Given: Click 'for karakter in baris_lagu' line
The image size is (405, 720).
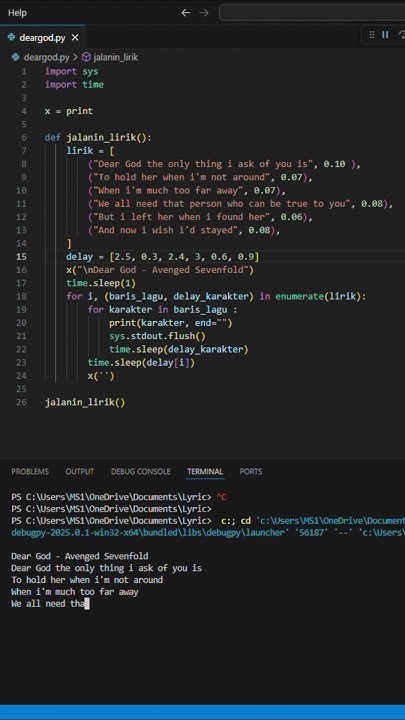Looking at the screenshot, I should pyautogui.click(x=163, y=310).
